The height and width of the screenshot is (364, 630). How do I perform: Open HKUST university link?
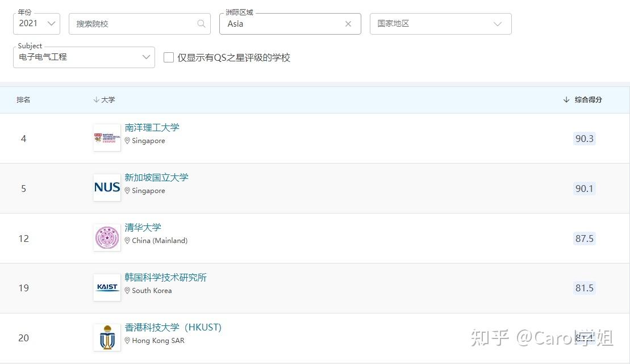[x=173, y=328]
